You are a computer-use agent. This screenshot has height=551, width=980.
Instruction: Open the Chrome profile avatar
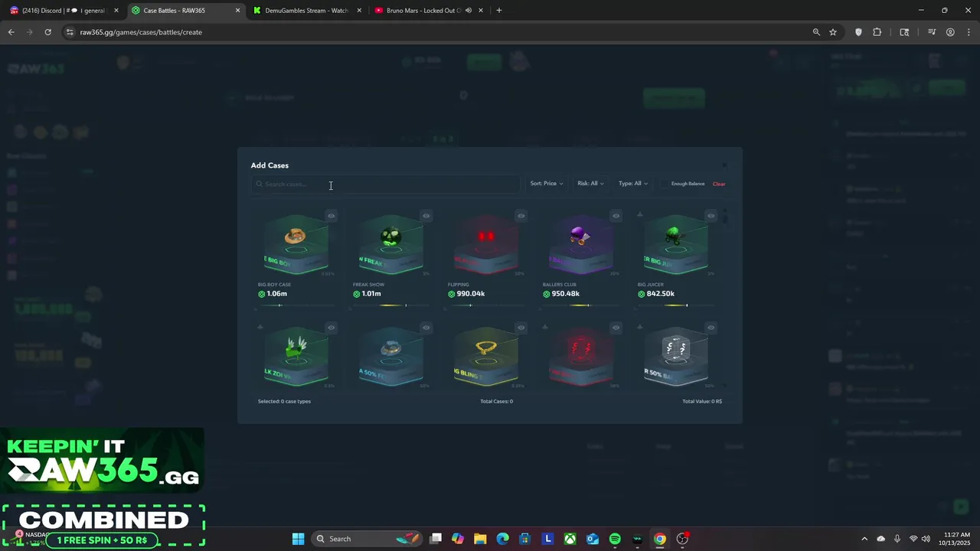point(950,32)
